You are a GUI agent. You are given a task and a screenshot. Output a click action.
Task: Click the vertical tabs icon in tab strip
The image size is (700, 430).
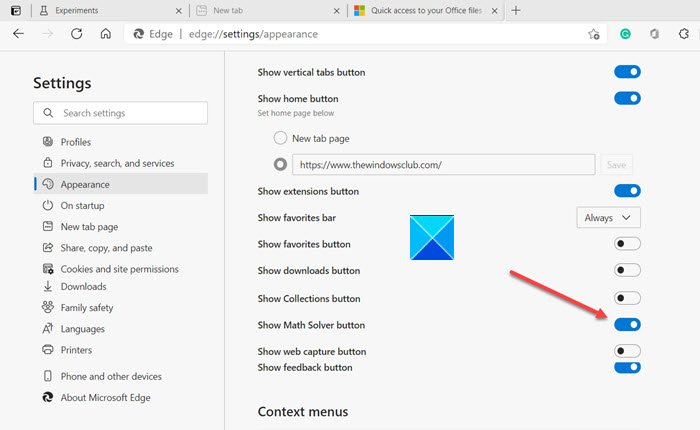click(x=16, y=10)
